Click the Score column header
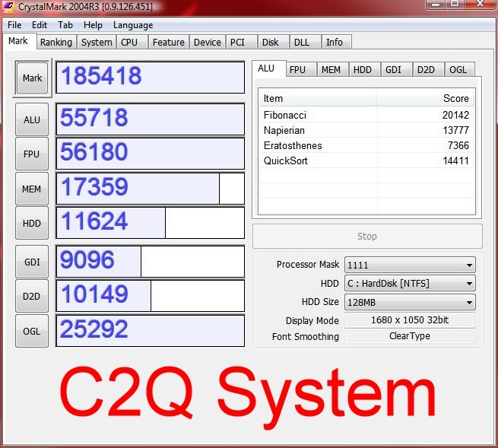 [x=426, y=99]
